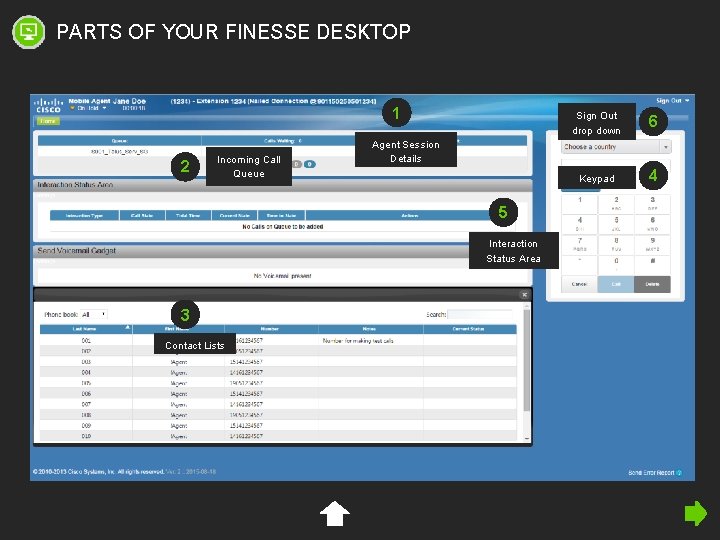This screenshot has width=720, height=540.
Task: Select contact row 007
Action: coord(278,405)
